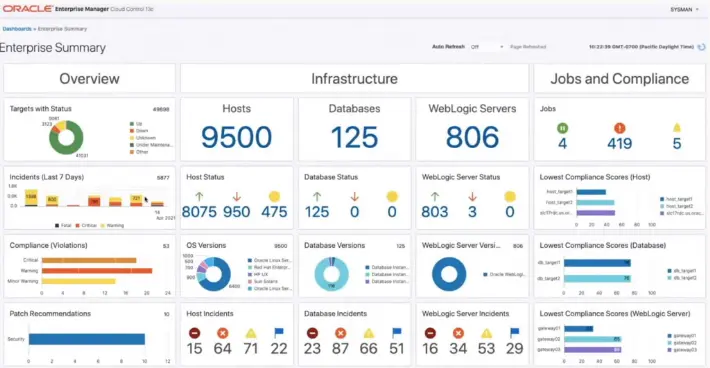Image resolution: width=710 pixels, height=368 pixels.
Task: Click the critical X icon in Host Incidents
Action: 222,333
